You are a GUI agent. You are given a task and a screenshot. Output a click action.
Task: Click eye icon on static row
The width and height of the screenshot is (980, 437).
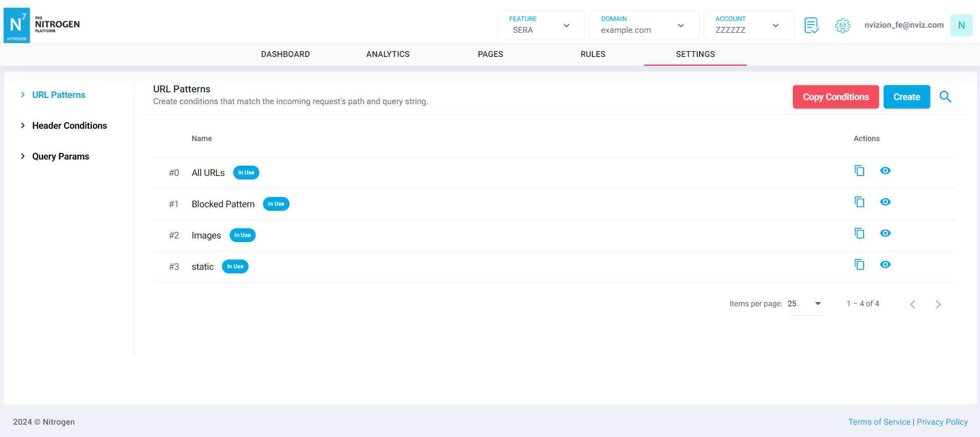[885, 265]
